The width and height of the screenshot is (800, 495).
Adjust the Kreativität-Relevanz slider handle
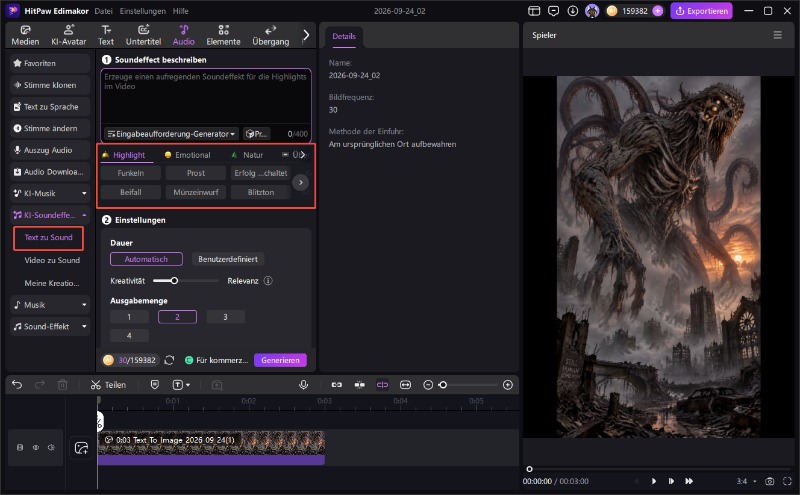pyautogui.click(x=174, y=281)
